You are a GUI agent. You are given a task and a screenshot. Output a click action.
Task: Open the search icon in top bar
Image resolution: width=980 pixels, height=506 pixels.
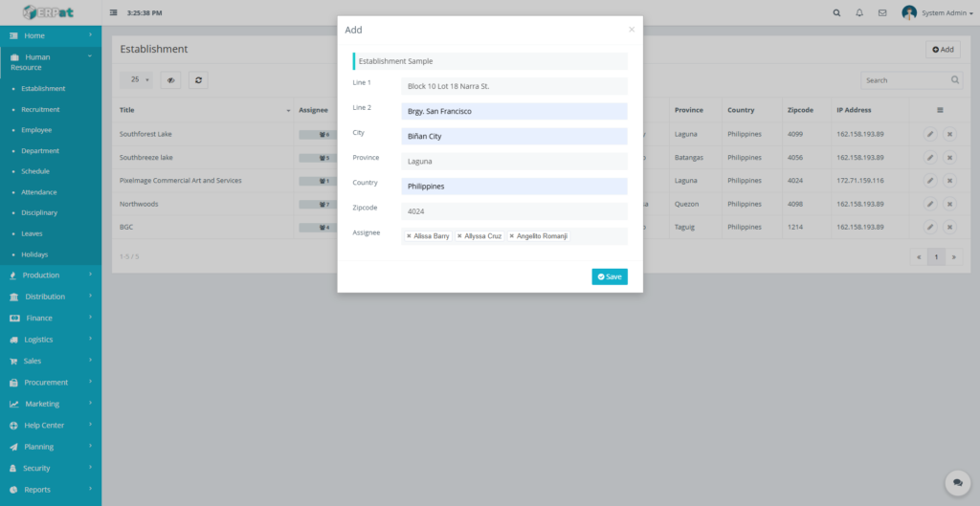tap(836, 12)
